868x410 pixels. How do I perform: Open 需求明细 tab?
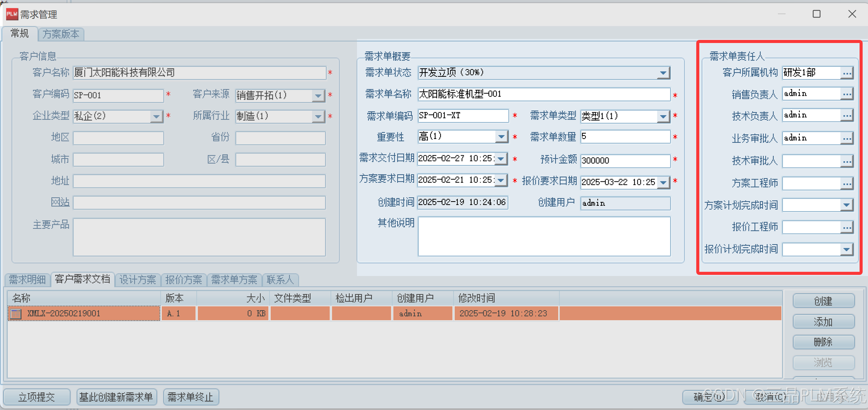tap(27, 280)
